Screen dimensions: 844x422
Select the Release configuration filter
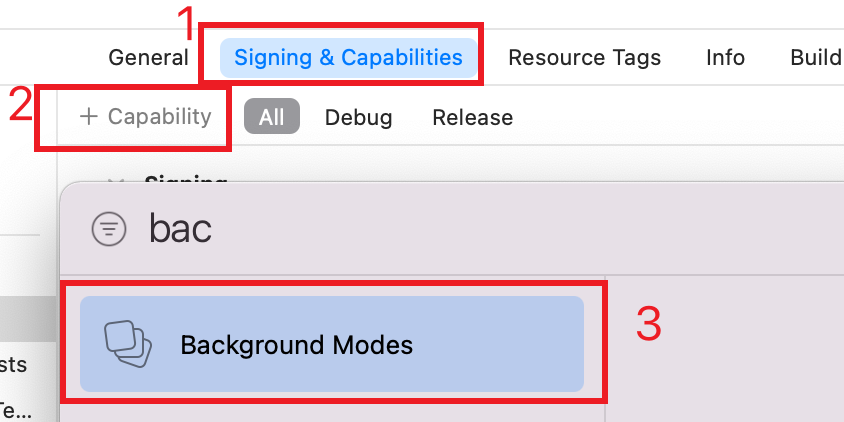(x=473, y=117)
